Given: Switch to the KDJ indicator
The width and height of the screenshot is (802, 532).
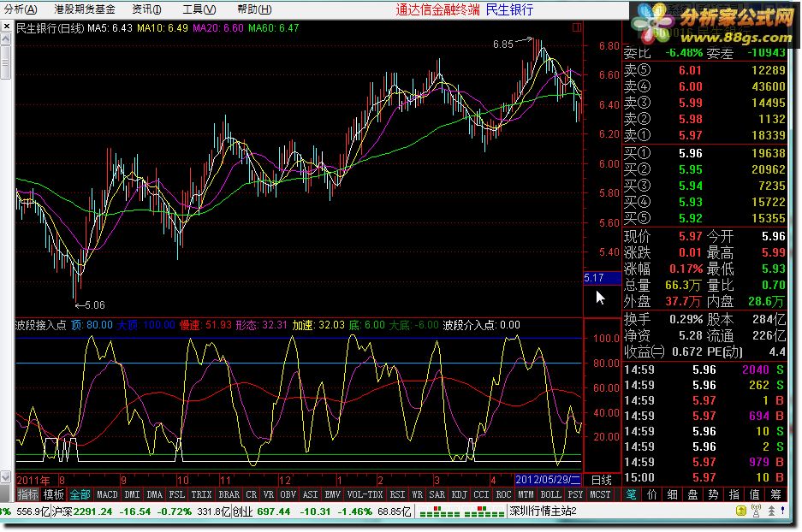Looking at the screenshot, I should click(459, 494).
